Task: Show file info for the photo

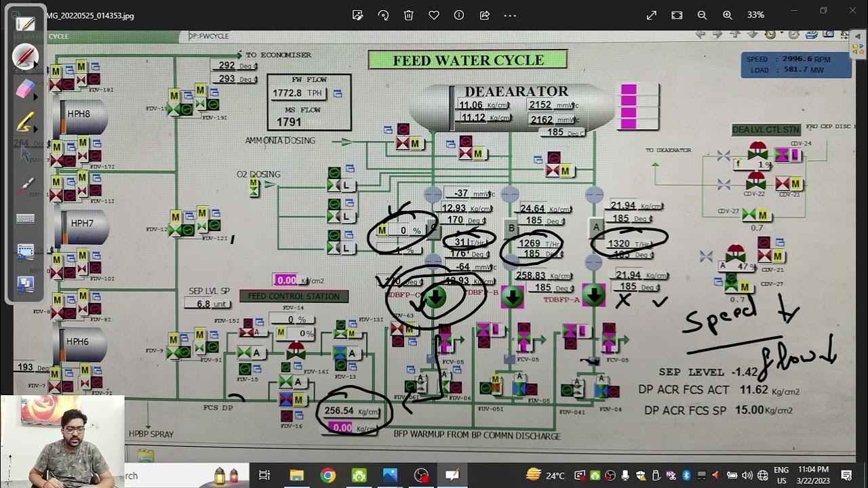Action: (459, 15)
